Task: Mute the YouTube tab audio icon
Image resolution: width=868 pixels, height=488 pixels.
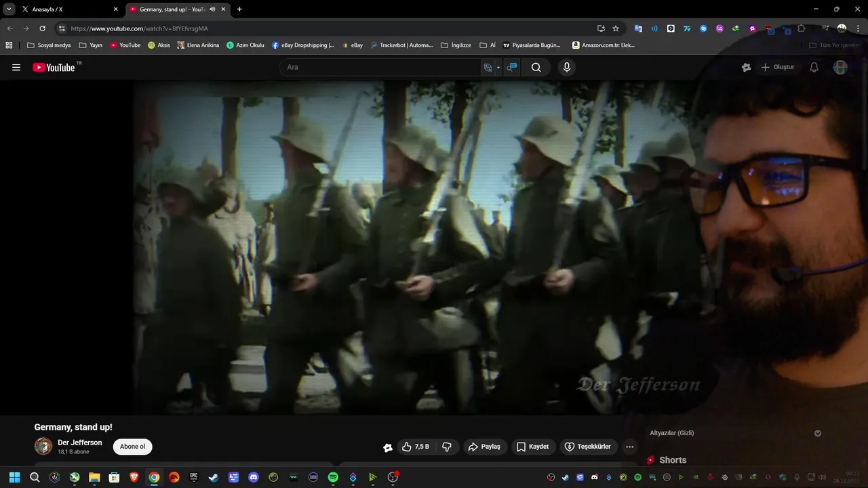Action: click(212, 9)
